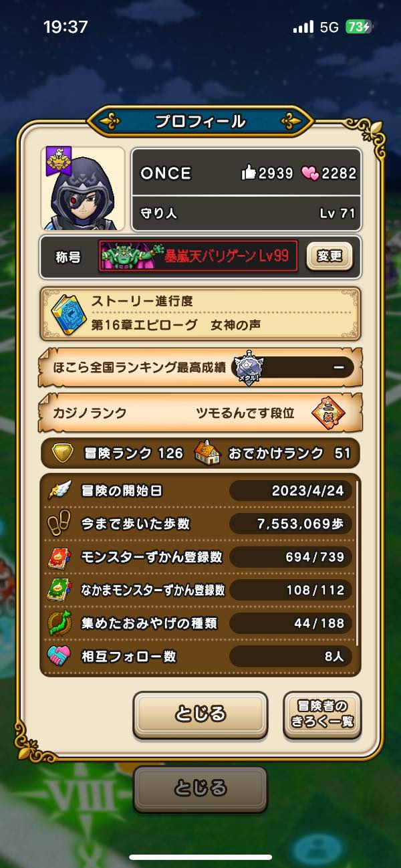
Task: Tap the player avatar portrait
Action: (84, 189)
